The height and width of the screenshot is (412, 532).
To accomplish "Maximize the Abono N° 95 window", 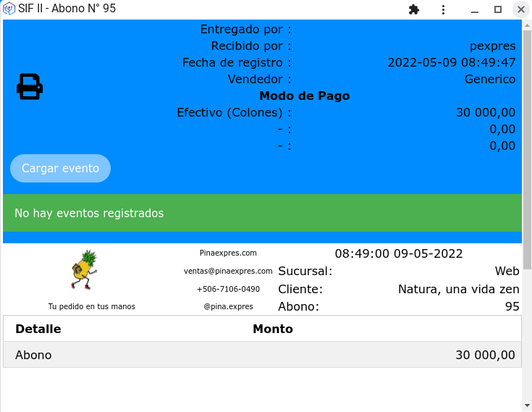I will click(x=498, y=9).
